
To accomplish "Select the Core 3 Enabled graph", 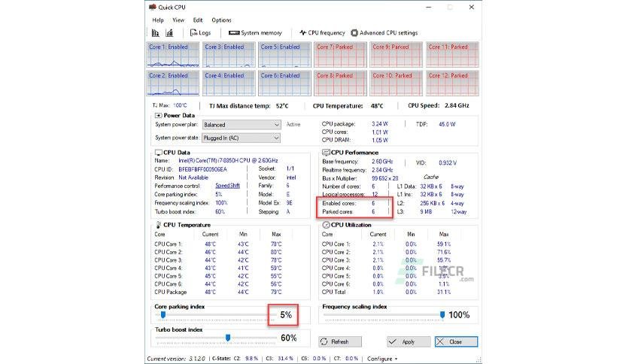I will click(229, 54).
